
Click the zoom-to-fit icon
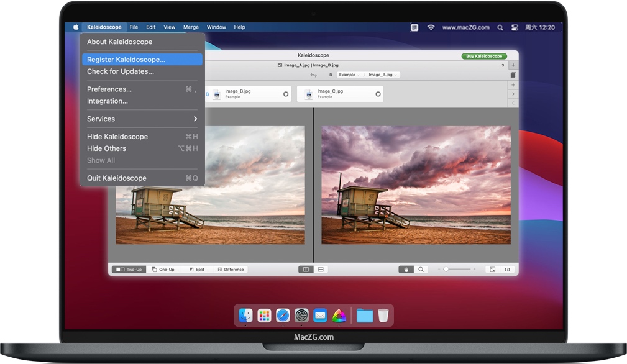tap(493, 270)
